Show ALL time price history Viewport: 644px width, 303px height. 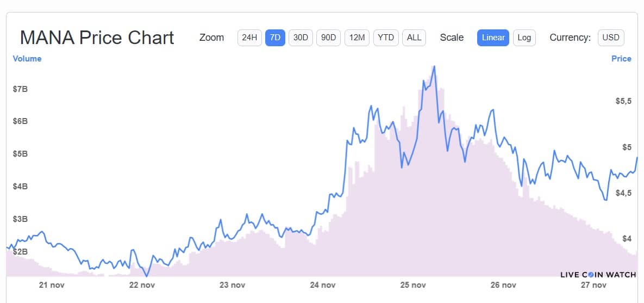pyautogui.click(x=414, y=38)
